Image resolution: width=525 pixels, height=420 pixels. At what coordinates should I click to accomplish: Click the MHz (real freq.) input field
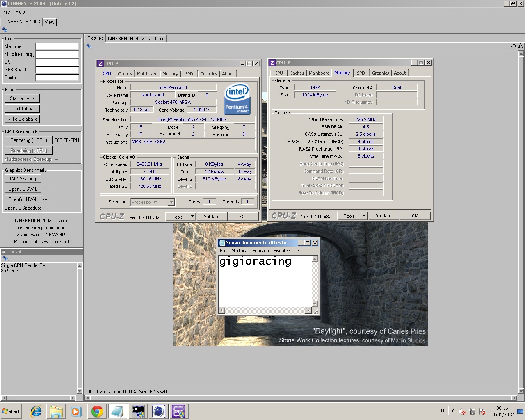57,54
